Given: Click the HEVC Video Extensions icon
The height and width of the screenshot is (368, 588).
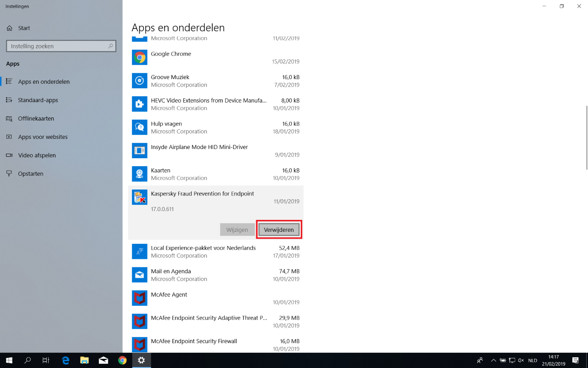Looking at the screenshot, I should click(x=140, y=104).
